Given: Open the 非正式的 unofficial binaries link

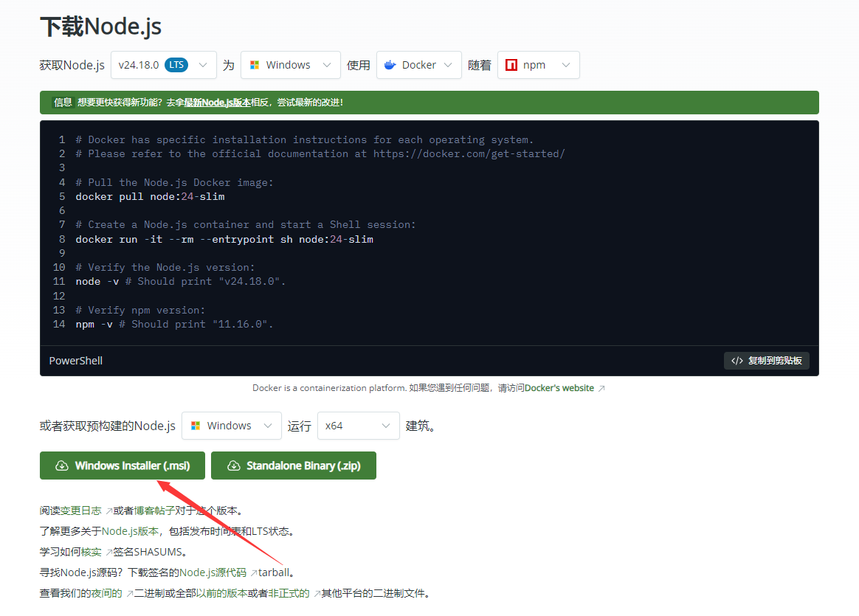Looking at the screenshot, I should point(289,594).
